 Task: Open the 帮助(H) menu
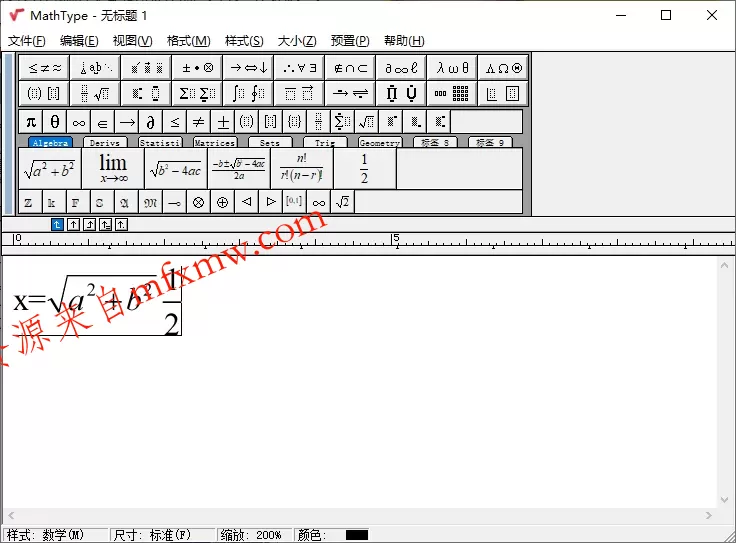click(404, 41)
